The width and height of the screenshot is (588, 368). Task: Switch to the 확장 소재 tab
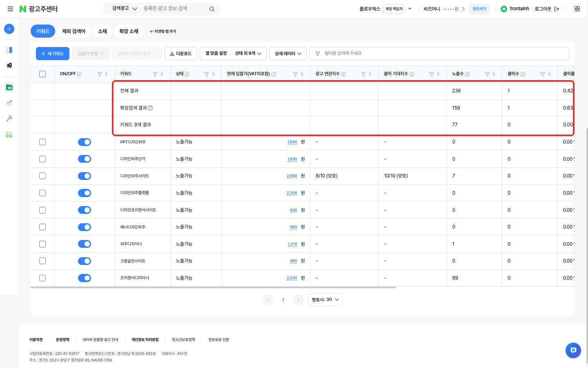click(129, 31)
